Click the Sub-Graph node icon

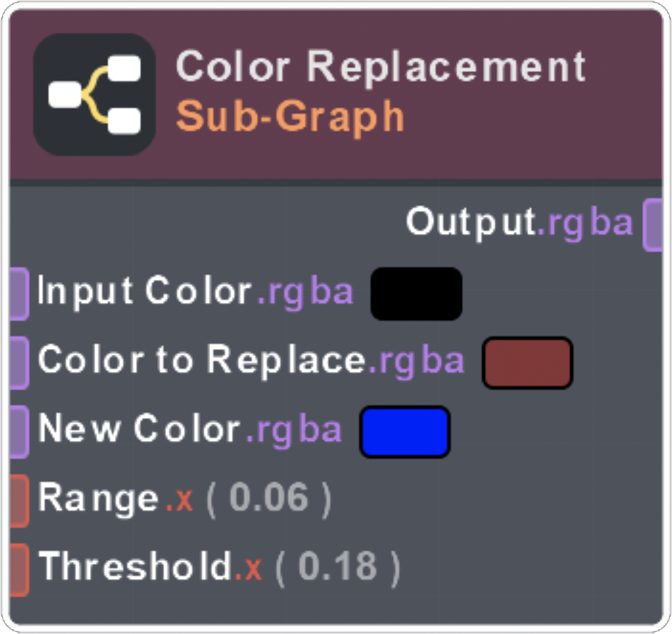[x=95, y=95]
